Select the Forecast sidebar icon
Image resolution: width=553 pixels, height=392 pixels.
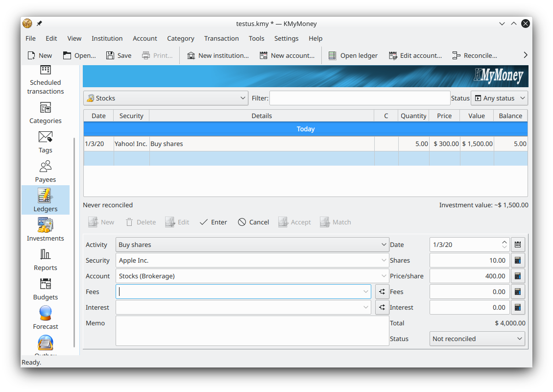pyautogui.click(x=45, y=318)
